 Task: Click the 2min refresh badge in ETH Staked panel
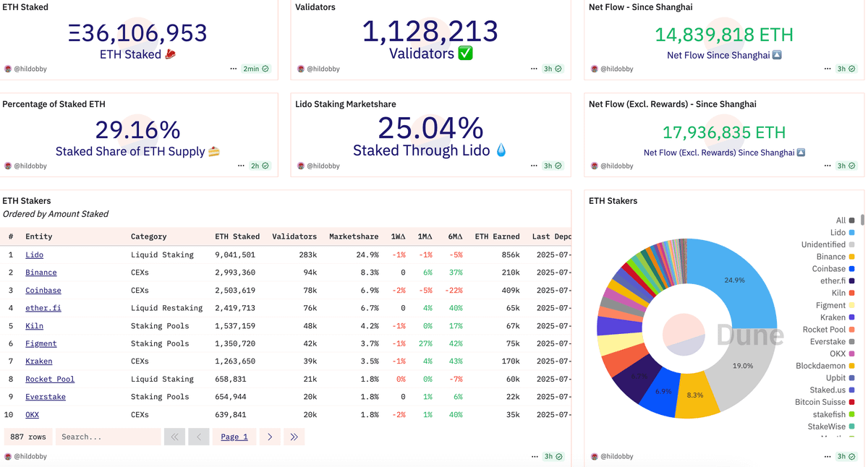pyautogui.click(x=256, y=69)
